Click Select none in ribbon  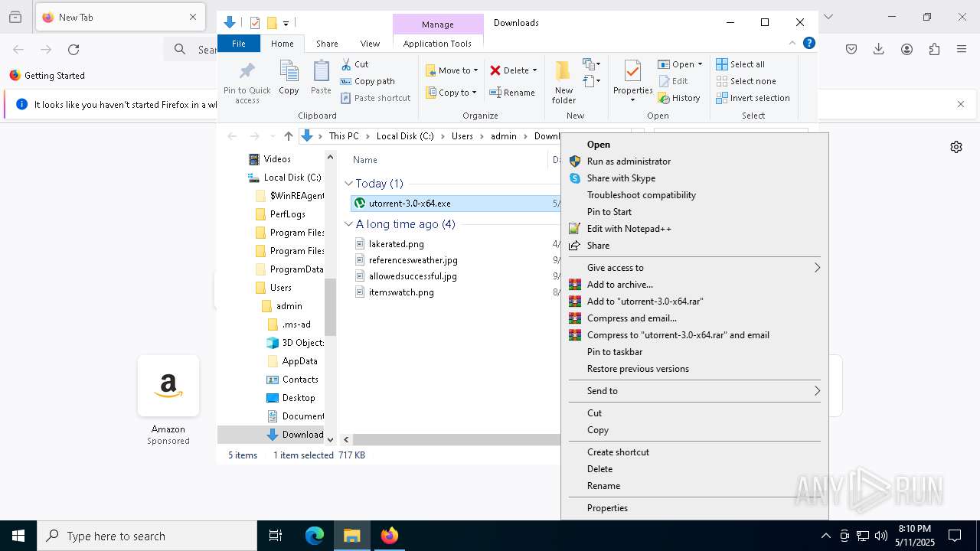pos(746,81)
